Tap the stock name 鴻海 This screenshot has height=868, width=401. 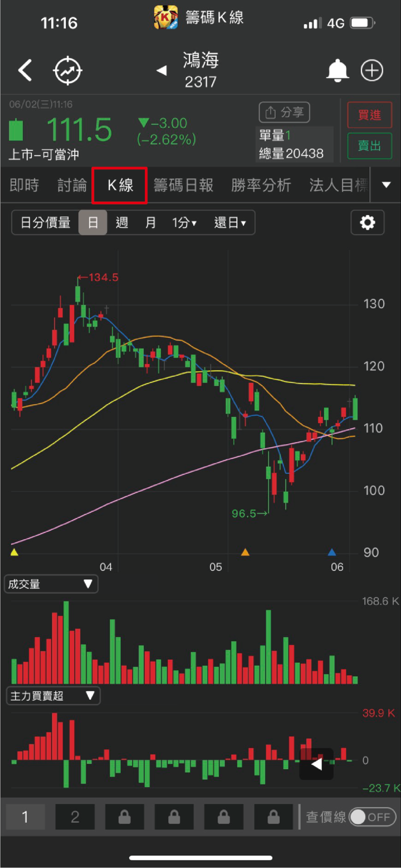pos(201,60)
